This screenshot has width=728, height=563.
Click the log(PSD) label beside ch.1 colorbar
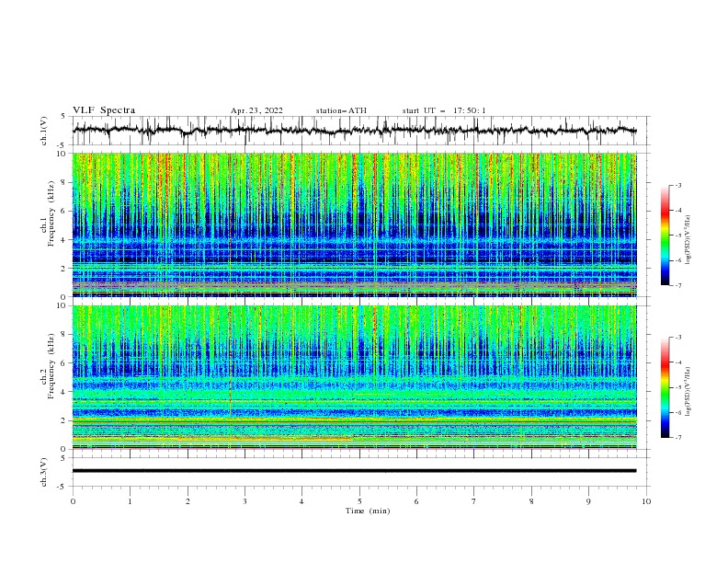point(688,240)
